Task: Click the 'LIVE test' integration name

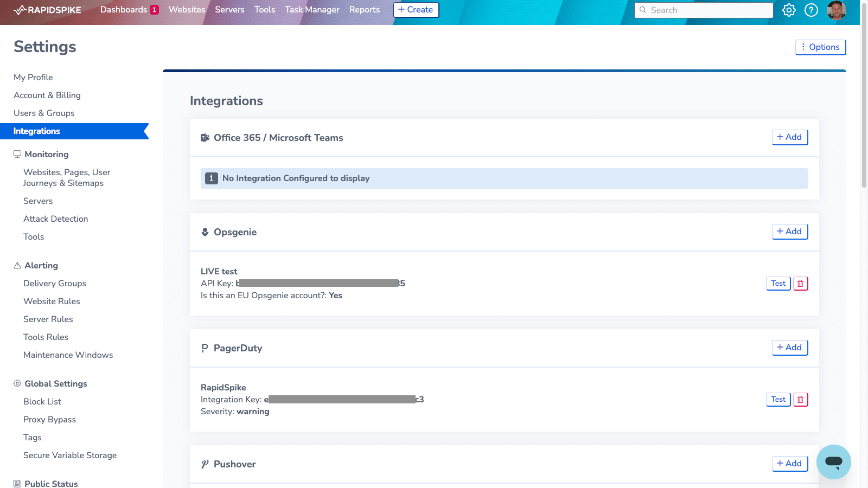Action: coord(219,272)
